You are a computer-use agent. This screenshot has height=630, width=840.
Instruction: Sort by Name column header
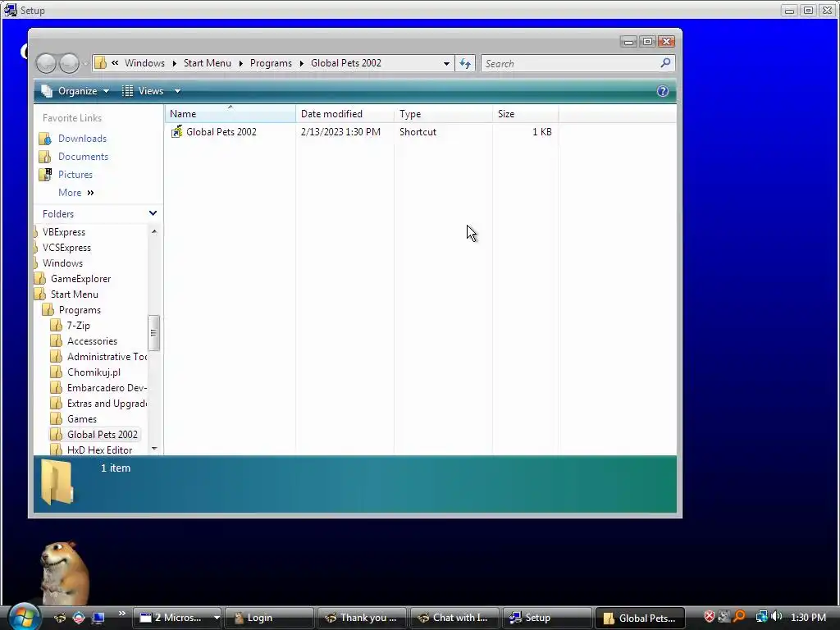pyautogui.click(x=230, y=113)
